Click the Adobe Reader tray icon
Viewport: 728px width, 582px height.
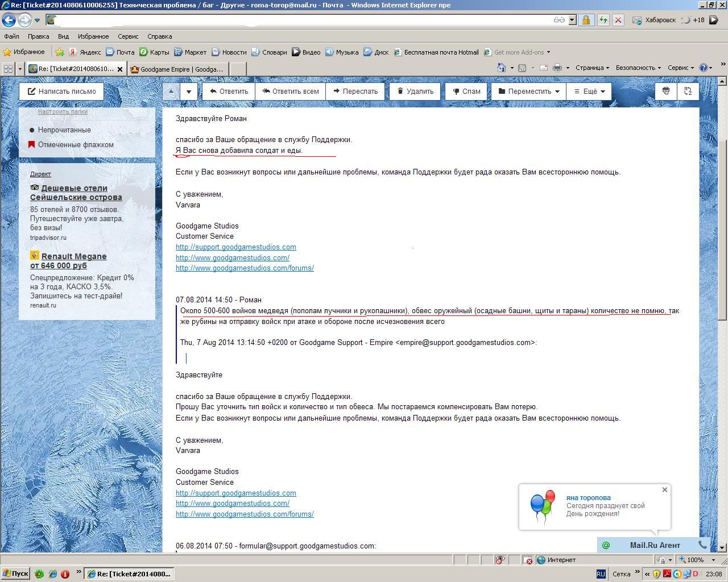coord(667,574)
